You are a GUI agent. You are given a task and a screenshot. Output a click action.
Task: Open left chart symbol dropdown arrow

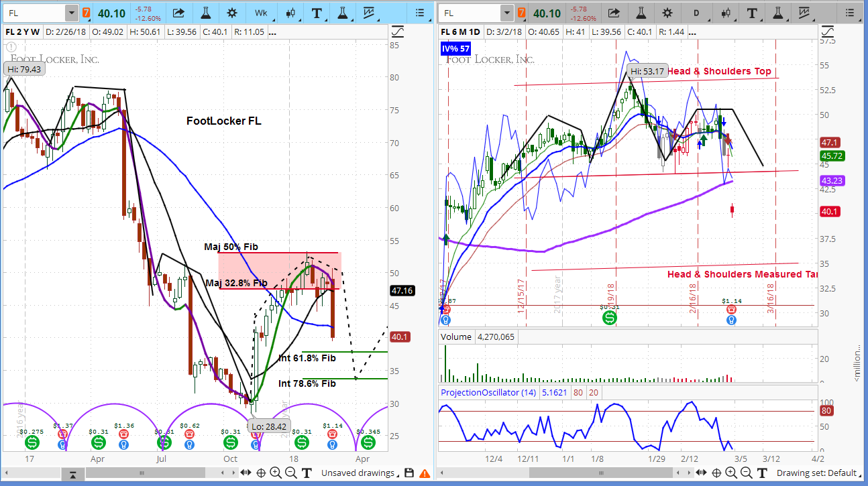[x=71, y=13]
